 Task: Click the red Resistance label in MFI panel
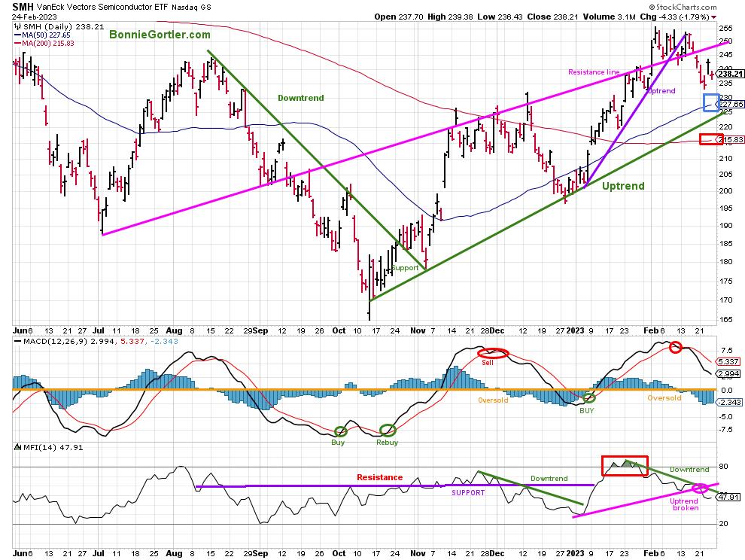point(379,477)
